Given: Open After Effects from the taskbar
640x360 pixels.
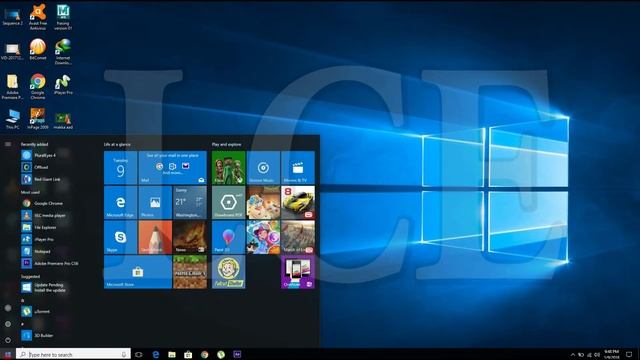Looking at the screenshot, I should (x=237, y=354).
